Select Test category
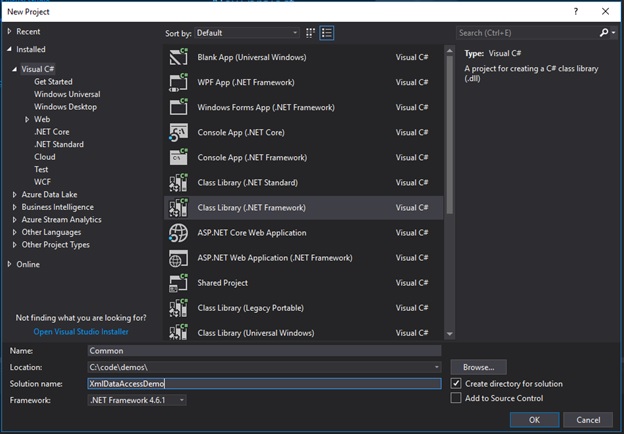This screenshot has width=624, height=434. coord(41,169)
